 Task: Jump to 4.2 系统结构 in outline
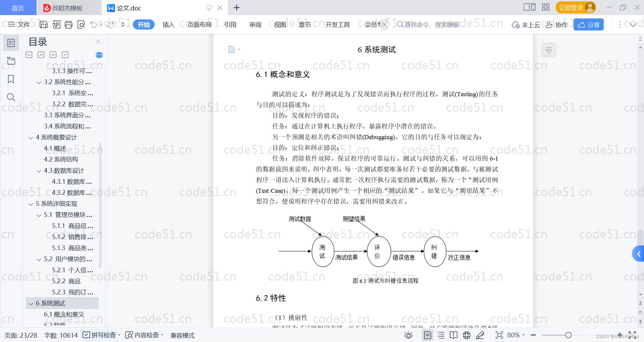point(61,159)
